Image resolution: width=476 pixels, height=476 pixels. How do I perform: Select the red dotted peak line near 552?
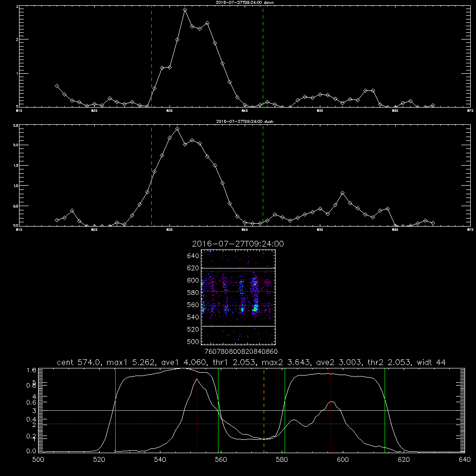pyautogui.click(x=197, y=410)
